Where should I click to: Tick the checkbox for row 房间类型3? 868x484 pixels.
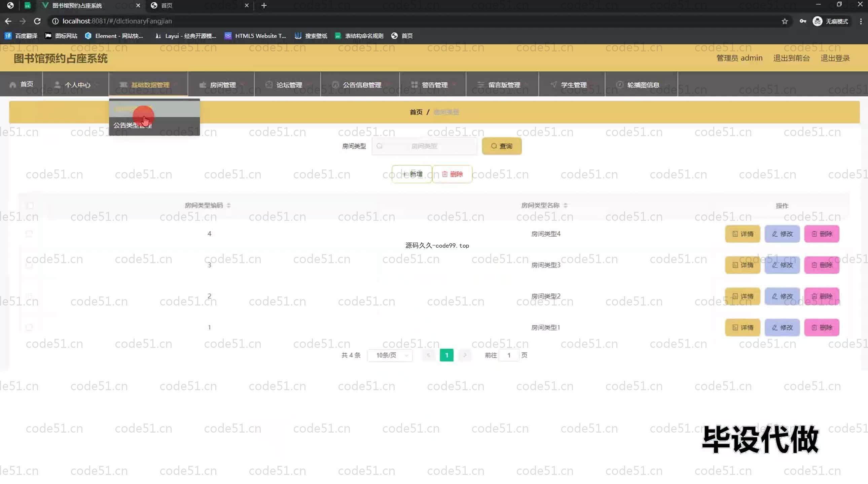coord(29,265)
